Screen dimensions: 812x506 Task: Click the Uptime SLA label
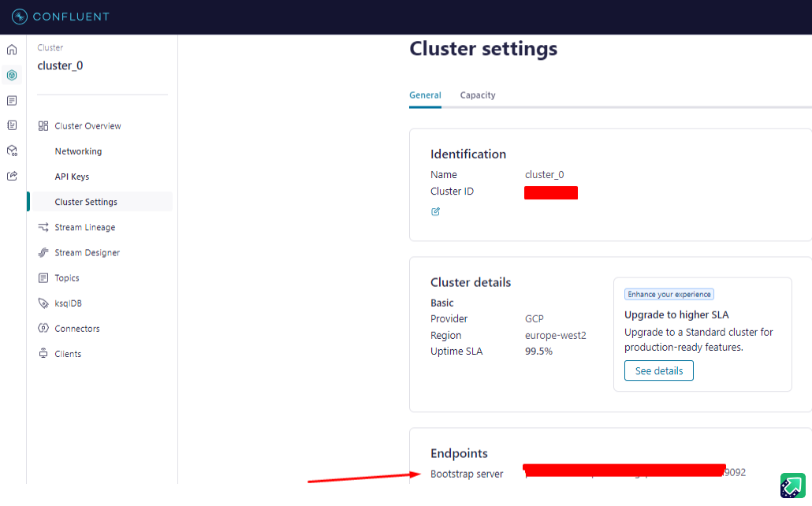pos(456,352)
